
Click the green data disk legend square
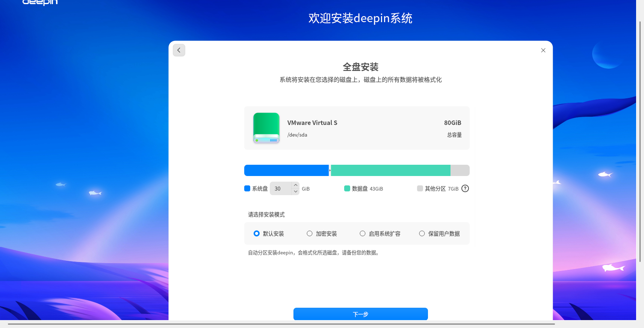click(347, 188)
